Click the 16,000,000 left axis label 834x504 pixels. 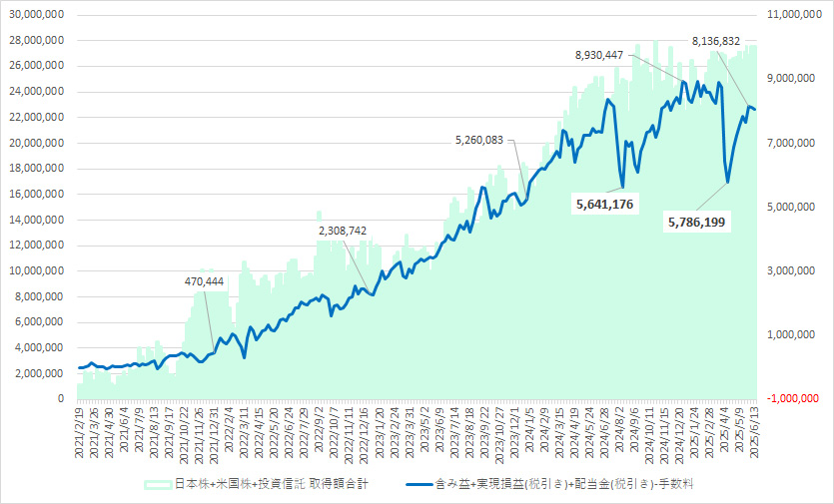[34, 195]
